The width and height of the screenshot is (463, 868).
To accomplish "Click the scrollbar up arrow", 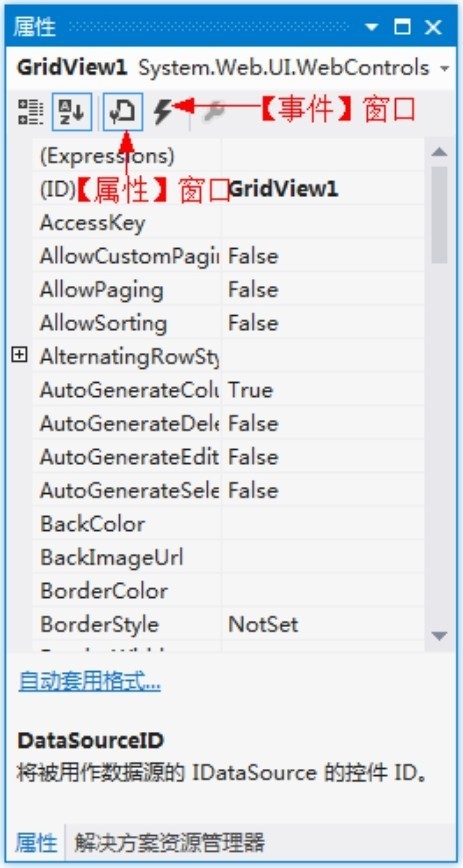I will point(439,151).
